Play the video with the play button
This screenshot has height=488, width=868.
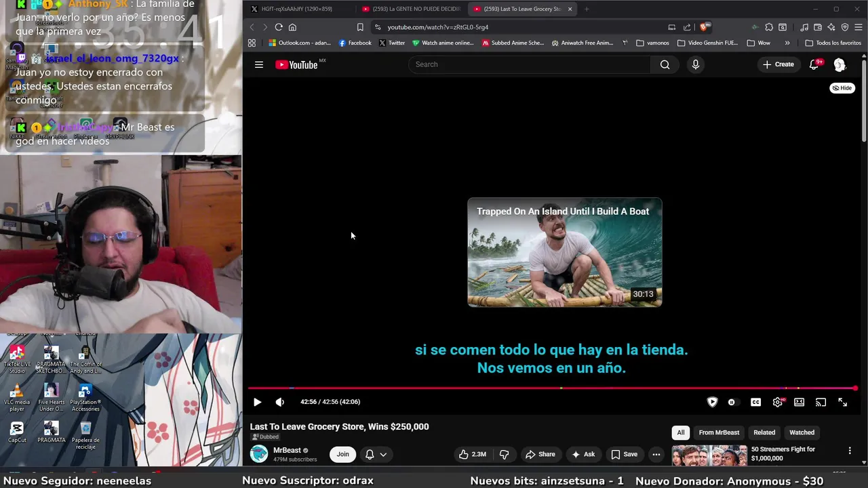point(257,402)
